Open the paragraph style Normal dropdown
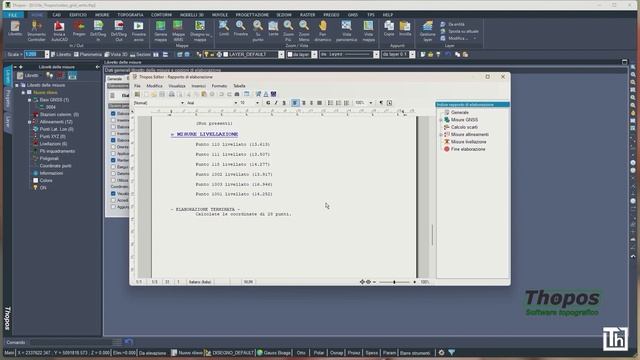The height and width of the screenshot is (360, 640). (182, 103)
